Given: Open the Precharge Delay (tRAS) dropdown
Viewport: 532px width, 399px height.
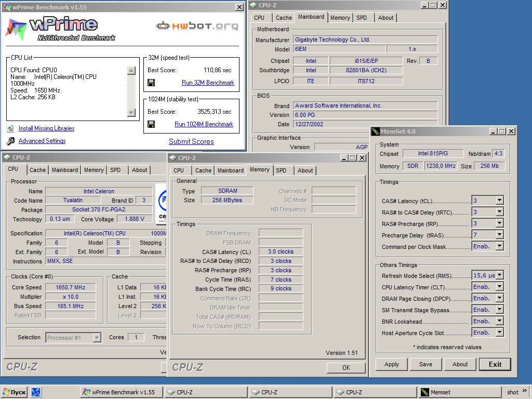Looking at the screenshot, I should [499, 234].
